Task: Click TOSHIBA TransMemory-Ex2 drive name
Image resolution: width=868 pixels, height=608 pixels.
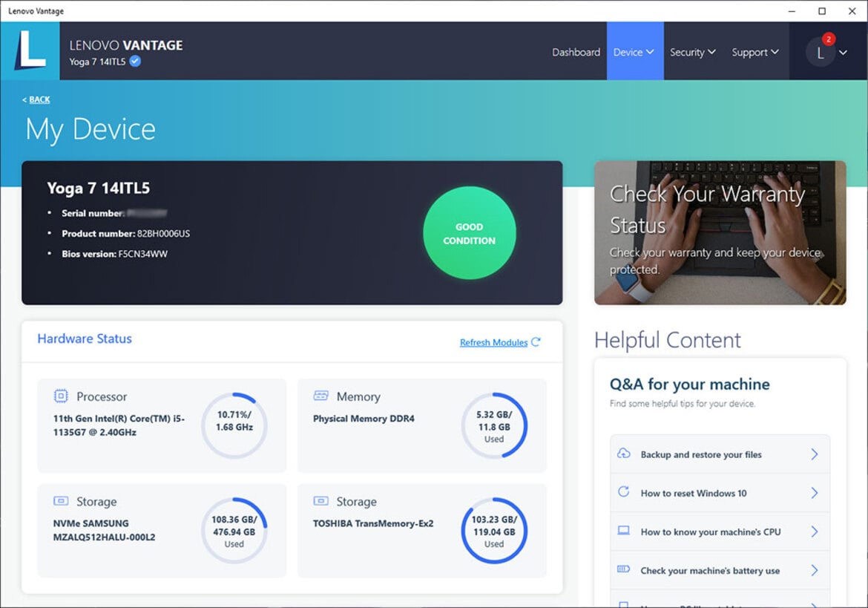Action: click(x=373, y=523)
